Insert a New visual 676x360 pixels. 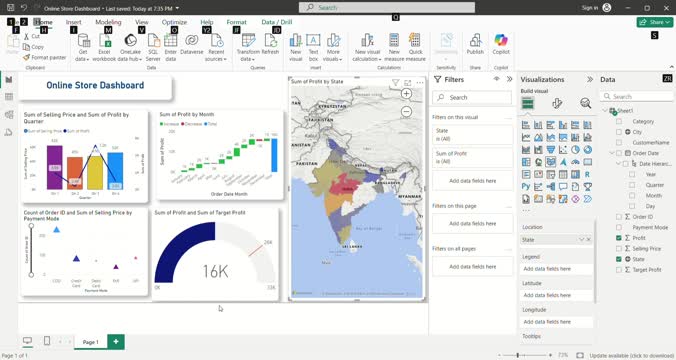click(296, 47)
